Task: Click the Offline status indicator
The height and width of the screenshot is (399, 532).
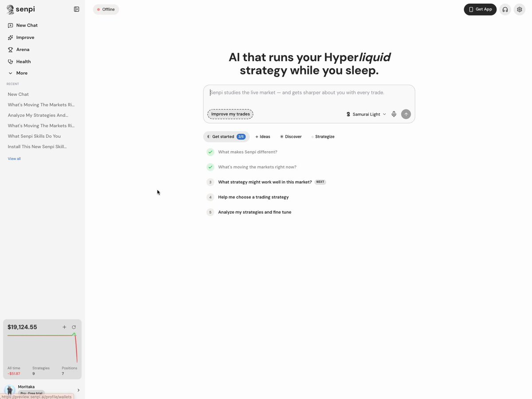Action: [x=106, y=9]
